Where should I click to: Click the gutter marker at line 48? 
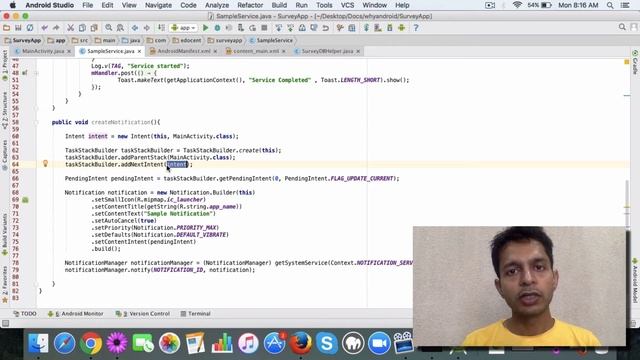click(x=25, y=73)
